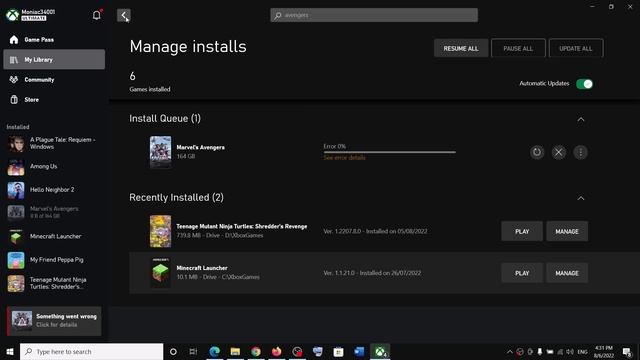
Task: Open Microsoft Store from the taskbar
Action: pos(338,351)
